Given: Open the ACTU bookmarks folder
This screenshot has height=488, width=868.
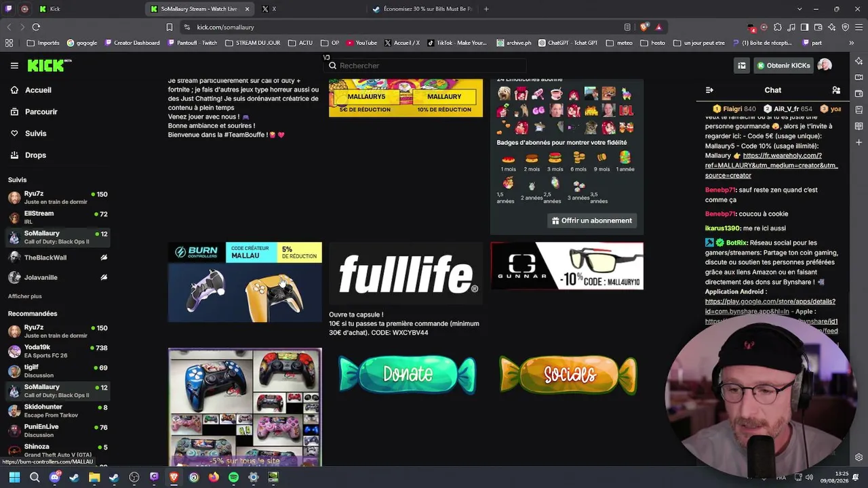Looking at the screenshot, I should (300, 43).
